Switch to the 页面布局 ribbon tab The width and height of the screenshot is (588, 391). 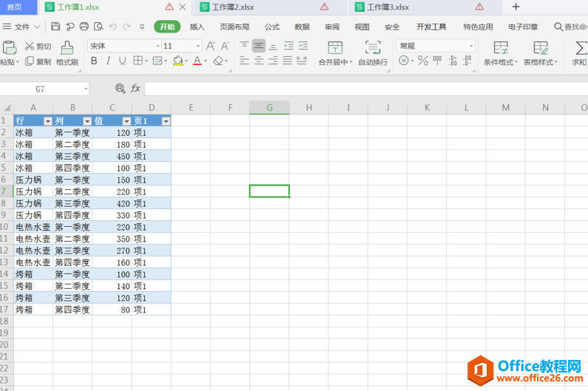pyautogui.click(x=234, y=27)
